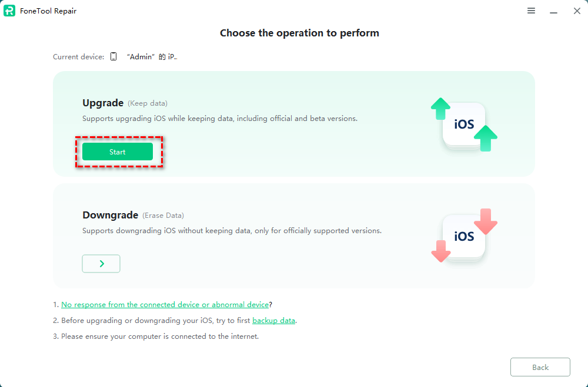
Task: Click the "FoneTool Repair" title text
Action: 49,11
